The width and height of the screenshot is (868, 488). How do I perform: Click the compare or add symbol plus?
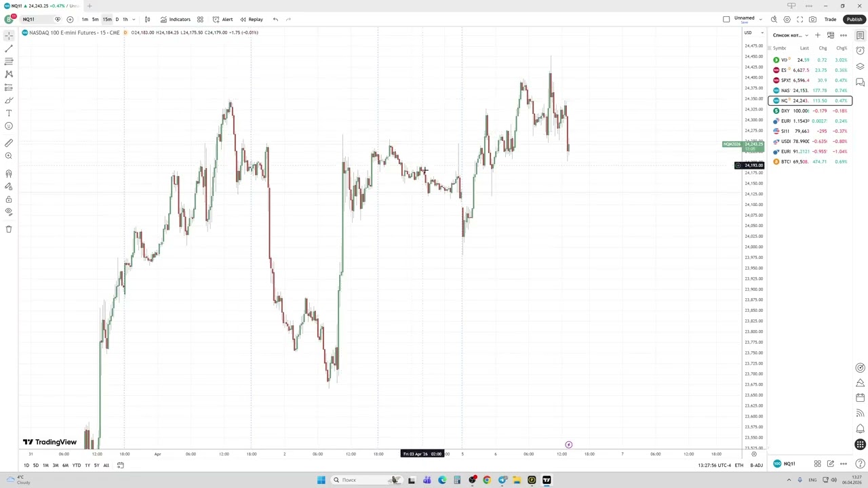point(70,20)
